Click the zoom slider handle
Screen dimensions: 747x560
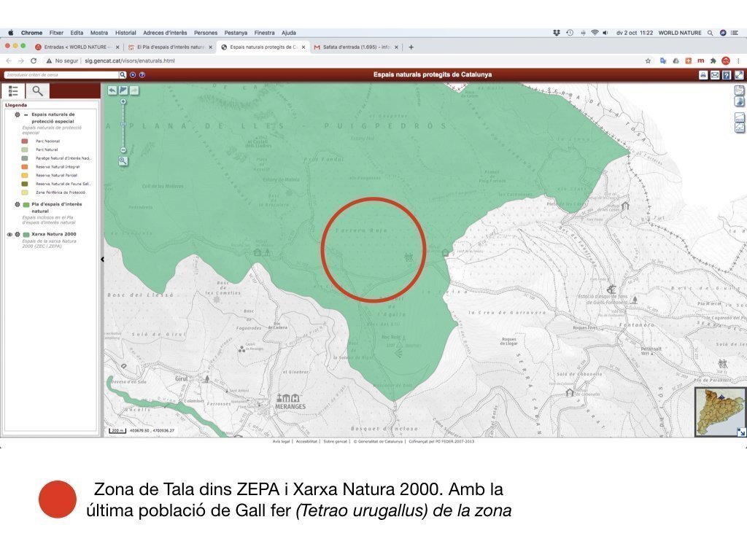click(123, 124)
